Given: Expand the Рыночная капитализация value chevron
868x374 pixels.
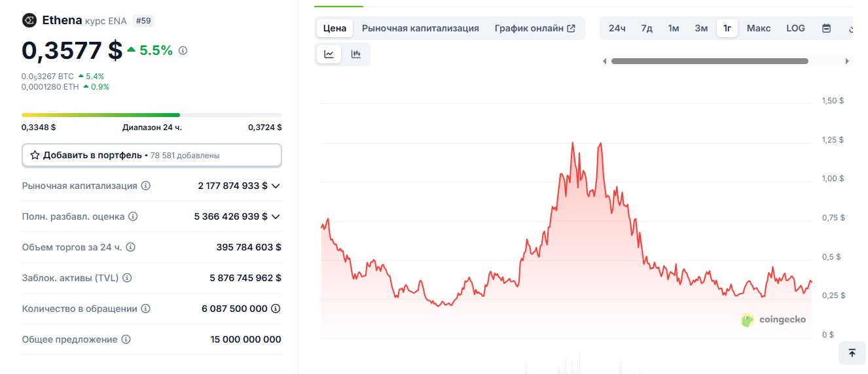Looking at the screenshot, I should click(x=276, y=186).
